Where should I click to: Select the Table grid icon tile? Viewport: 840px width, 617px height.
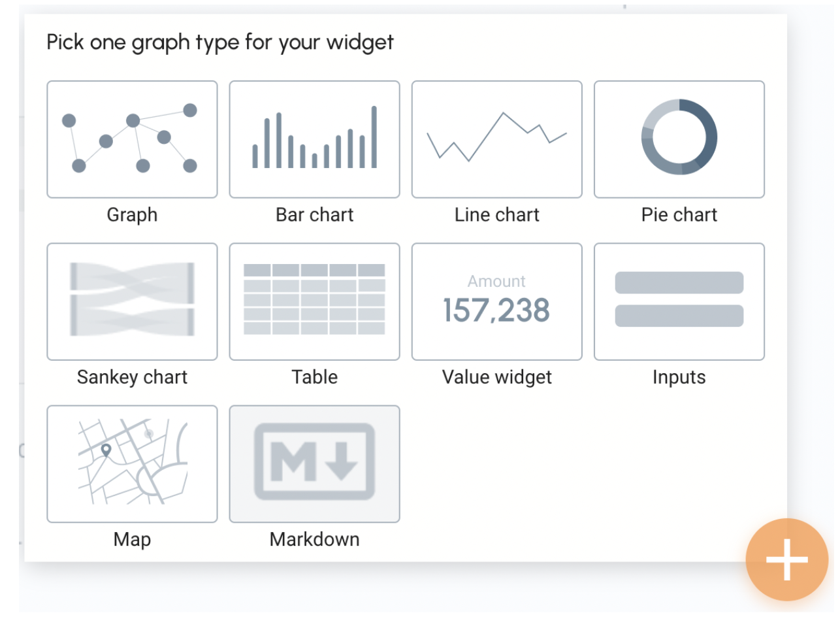(314, 301)
